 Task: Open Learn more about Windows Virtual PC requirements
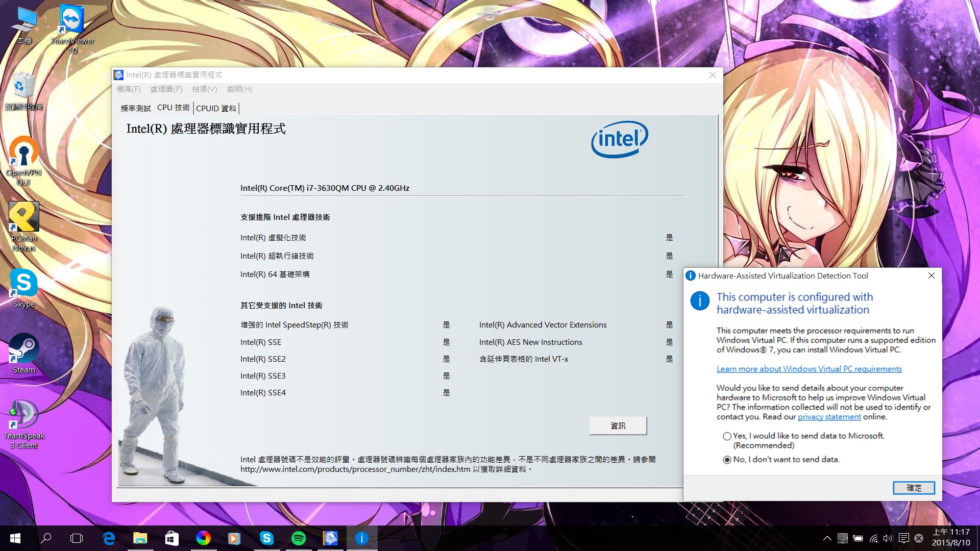coord(809,369)
